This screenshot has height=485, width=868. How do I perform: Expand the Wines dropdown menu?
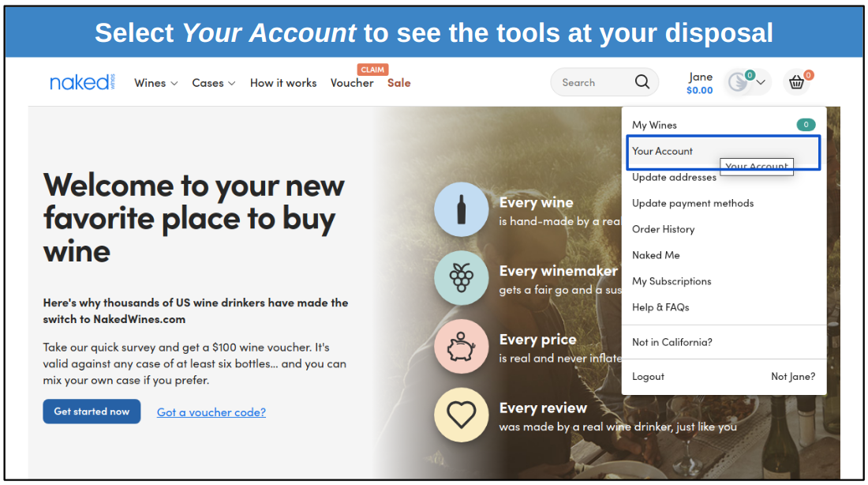(x=155, y=83)
